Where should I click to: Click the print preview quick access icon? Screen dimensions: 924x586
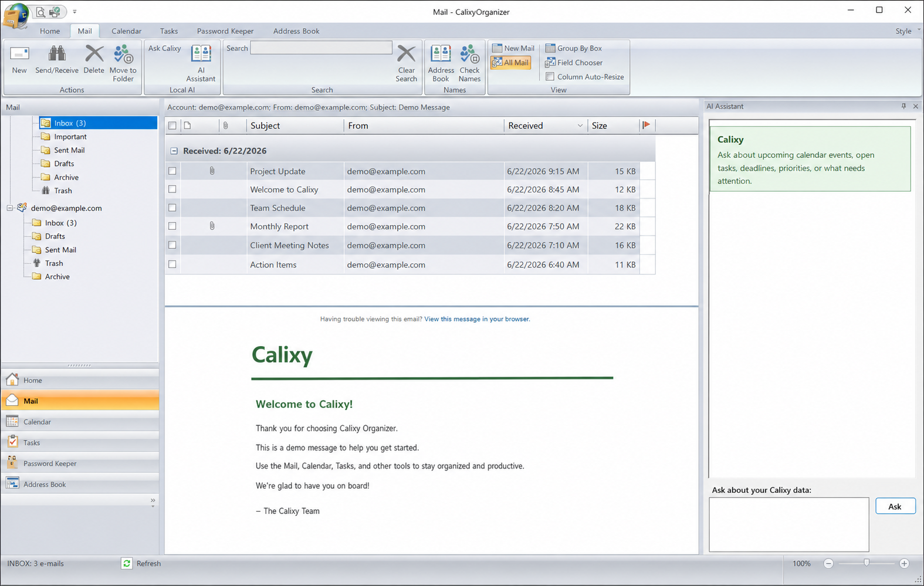tap(40, 12)
